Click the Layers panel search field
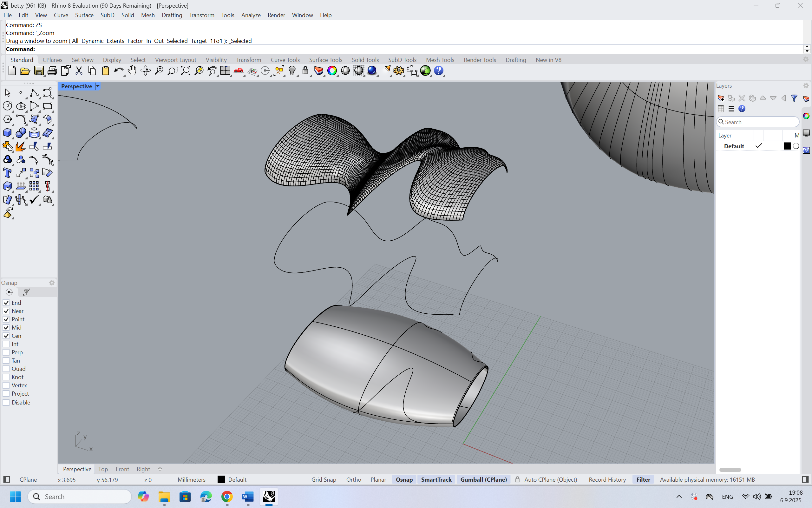 [758, 122]
